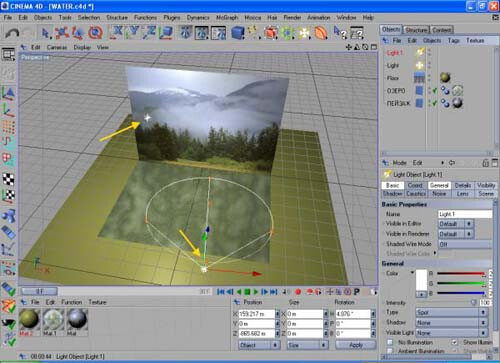Toggle the X axis lock icon
The width and height of the screenshot is (500, 363).
click(x=117, y=32)
